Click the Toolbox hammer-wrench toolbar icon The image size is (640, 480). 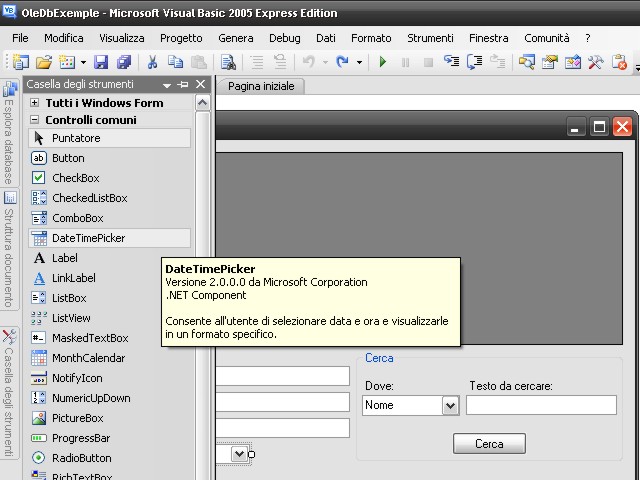(x=596, y=62)
